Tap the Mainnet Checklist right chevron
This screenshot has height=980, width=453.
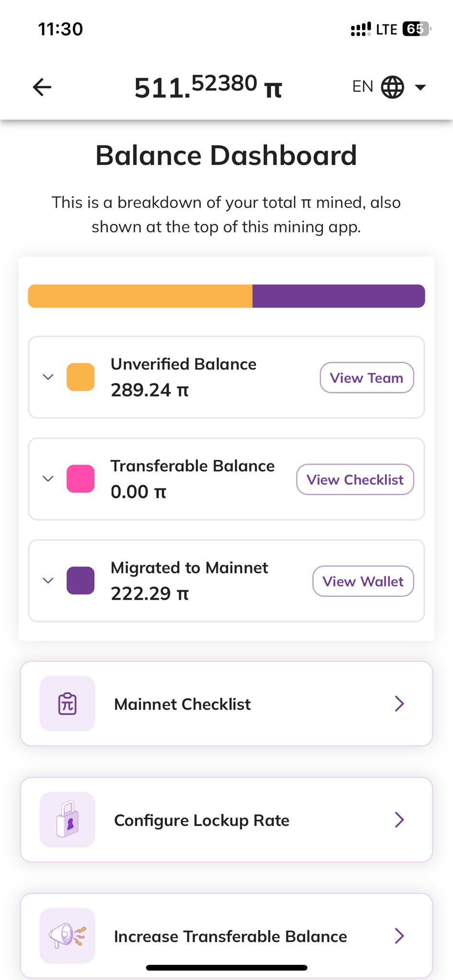[399, 703]
